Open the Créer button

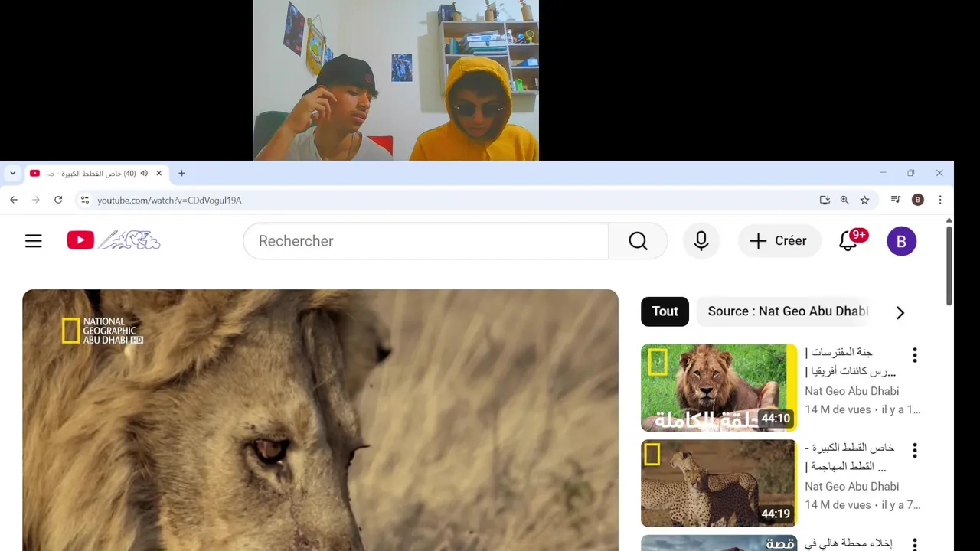coord(779,241)
